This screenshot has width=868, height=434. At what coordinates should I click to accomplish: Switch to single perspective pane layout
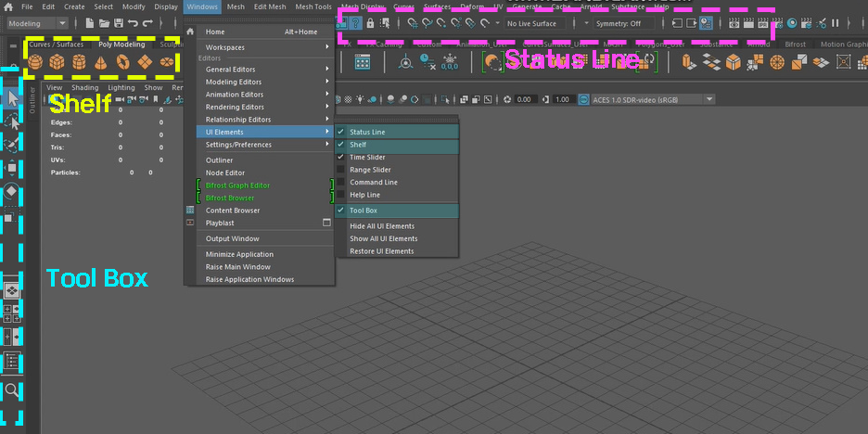coord(12,290)
